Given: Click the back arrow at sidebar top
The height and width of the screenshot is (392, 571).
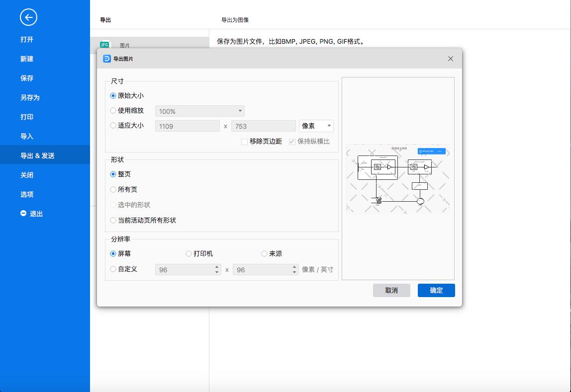Looking at the screenshot, I should pos(28,17).
